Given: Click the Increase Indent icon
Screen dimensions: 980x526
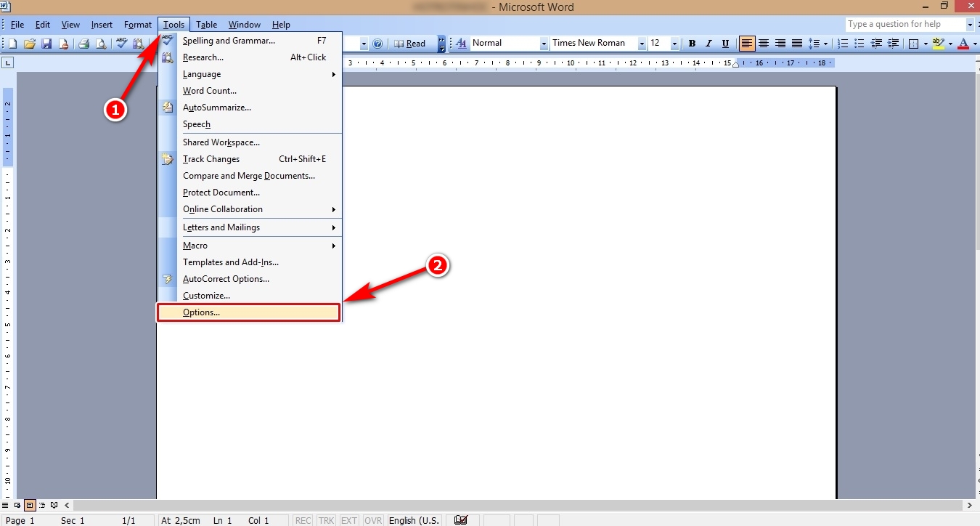Looking at the screenshot, I should point(894,44).
